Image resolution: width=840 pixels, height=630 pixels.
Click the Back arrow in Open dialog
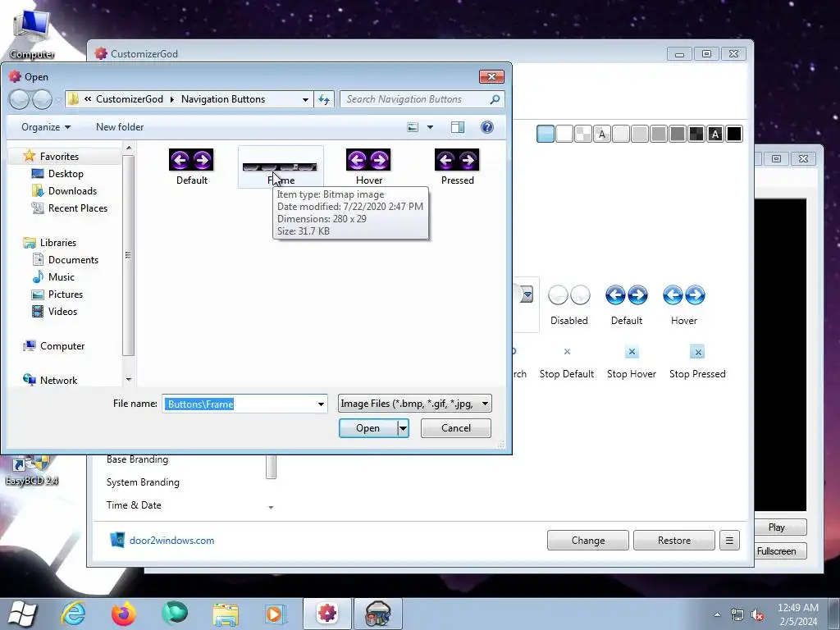20,99
